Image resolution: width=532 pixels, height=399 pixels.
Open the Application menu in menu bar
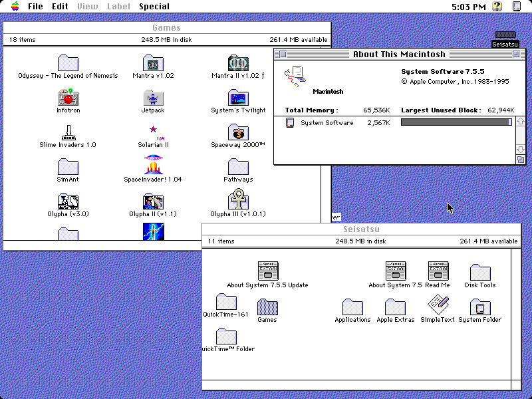click(517, 6)
